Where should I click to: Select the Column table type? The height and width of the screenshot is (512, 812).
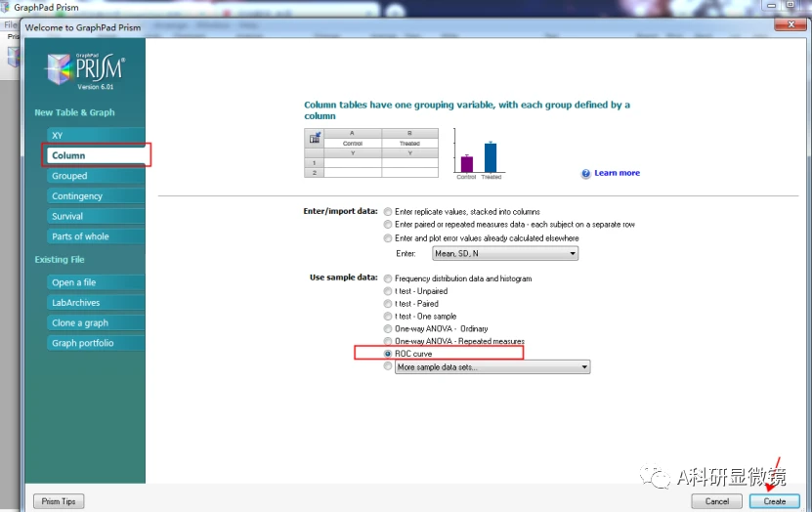96,155
